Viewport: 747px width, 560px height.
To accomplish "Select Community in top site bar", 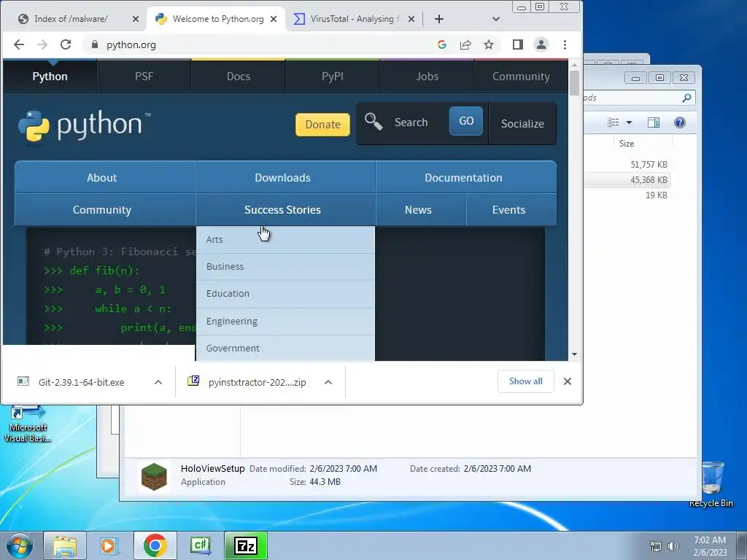I will click(521, 76).
